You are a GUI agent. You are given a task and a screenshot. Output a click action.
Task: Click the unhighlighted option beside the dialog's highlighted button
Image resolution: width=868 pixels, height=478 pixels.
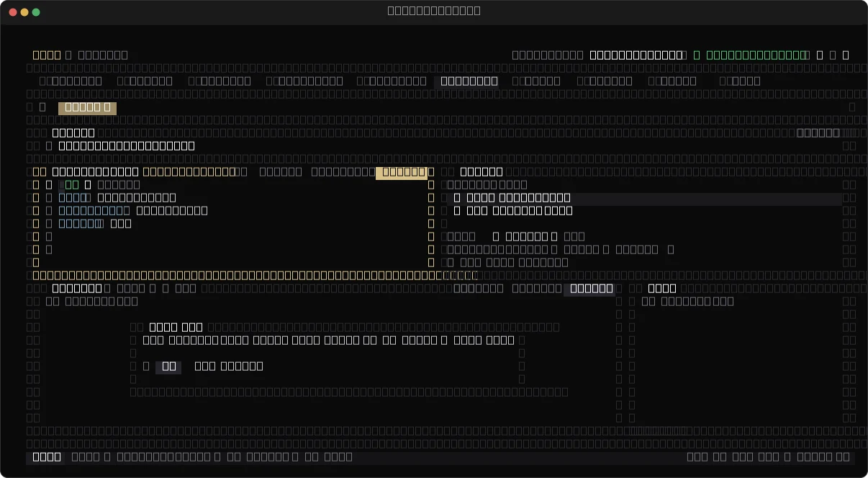[227, 366]
